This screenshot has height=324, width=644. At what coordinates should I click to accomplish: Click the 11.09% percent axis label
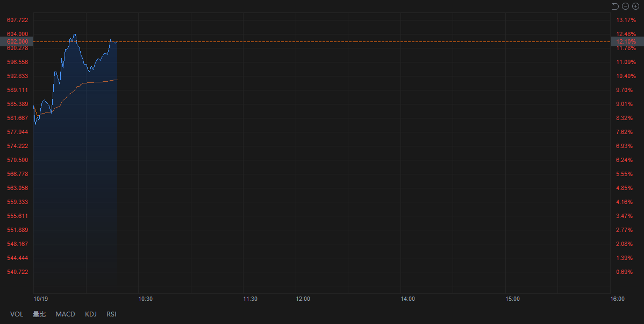626,62
